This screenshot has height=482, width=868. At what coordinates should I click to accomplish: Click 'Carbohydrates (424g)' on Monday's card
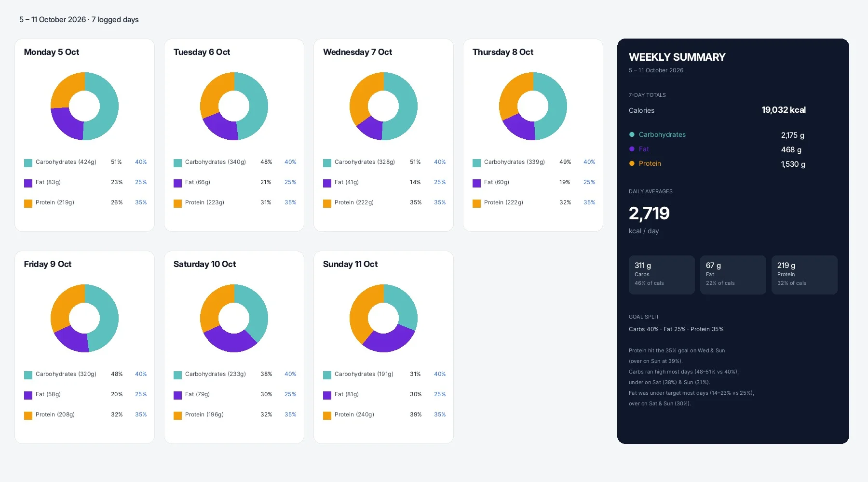coord(66,162)
